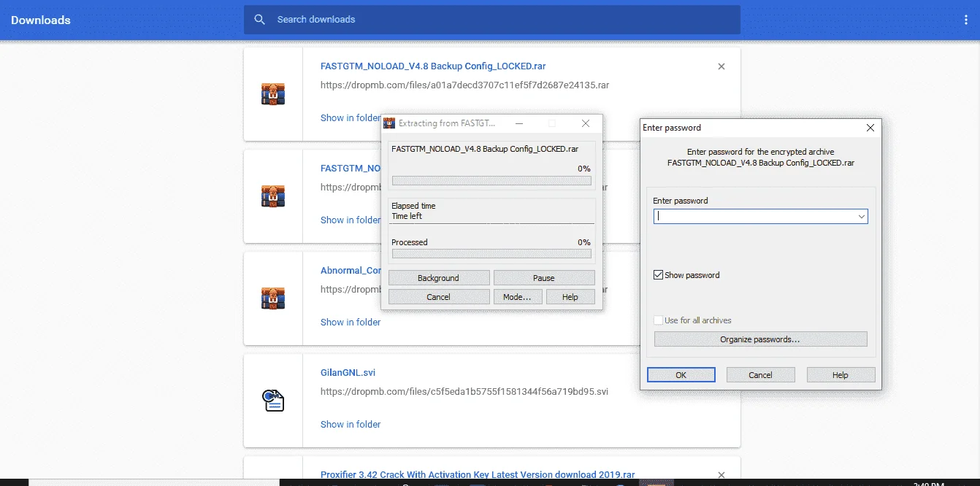
Task: Click Cancel in the Enter password dialog
Action: [x=760, y=375]
